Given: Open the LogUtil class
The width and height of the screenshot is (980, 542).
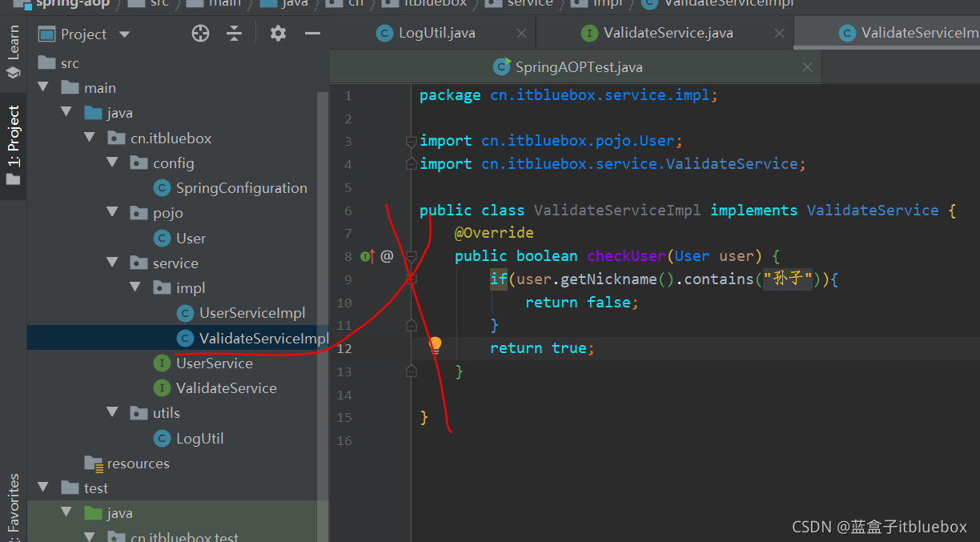Looking at the screenshot, I should tap(199, 438).
